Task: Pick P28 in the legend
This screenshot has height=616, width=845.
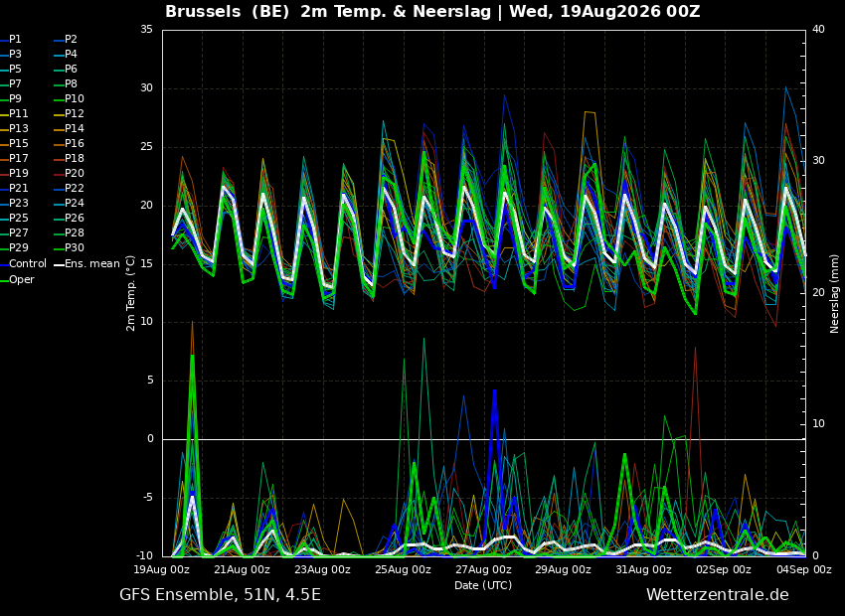Action: pos(70,232)
